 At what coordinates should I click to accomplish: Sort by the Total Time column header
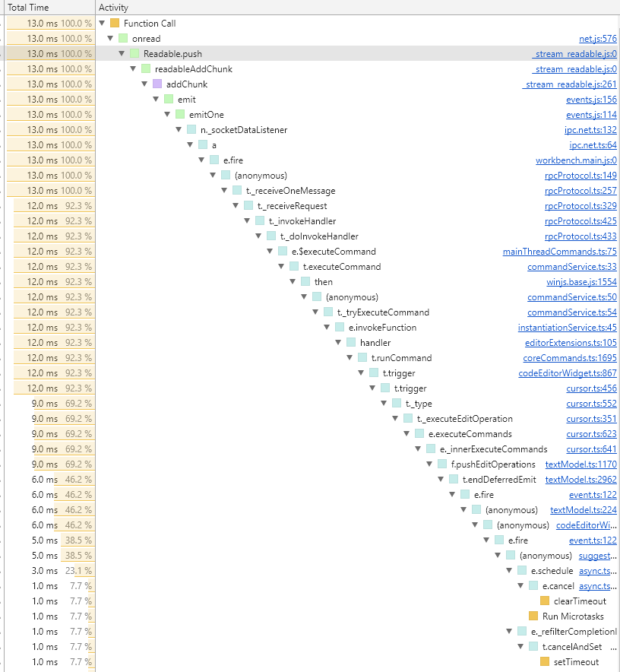48,8
